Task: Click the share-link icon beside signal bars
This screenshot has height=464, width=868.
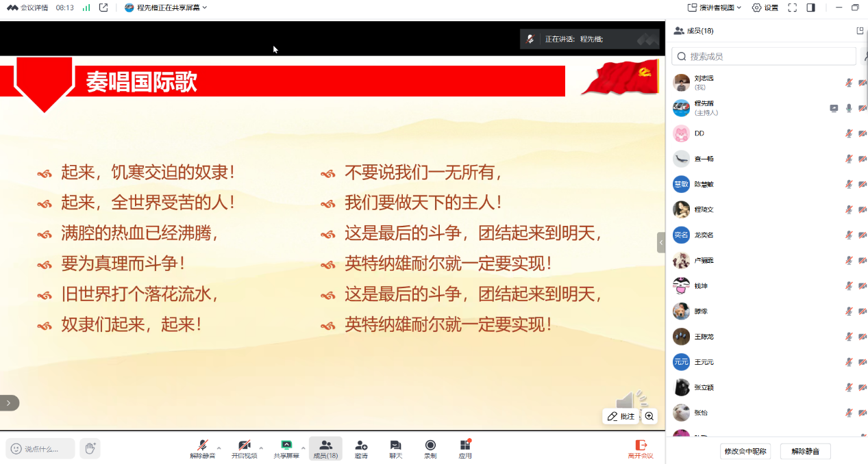Action: pos(103,8)
